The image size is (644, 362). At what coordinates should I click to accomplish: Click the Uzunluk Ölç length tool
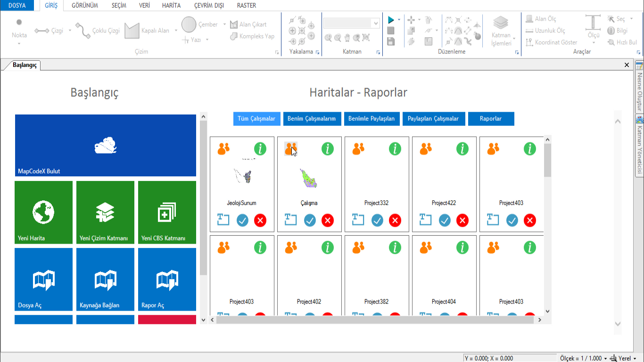click(x=545, y=31)
